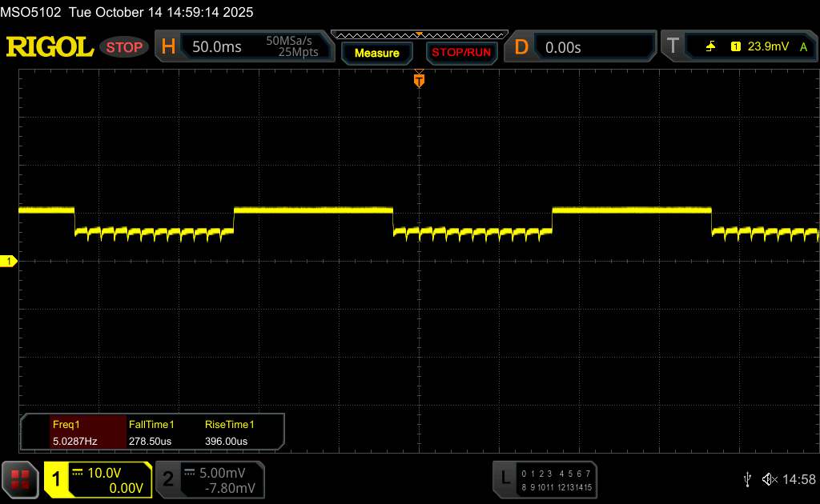The width and height of the screenshot is (820, 504).
Task: Select the rising edge trigger type icon
Action: tap(710, 47)
